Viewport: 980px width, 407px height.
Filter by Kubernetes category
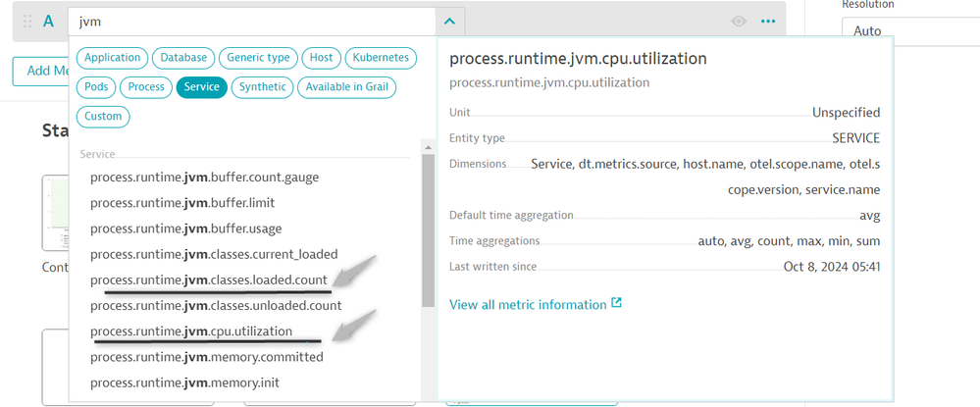tap(381, 58)
